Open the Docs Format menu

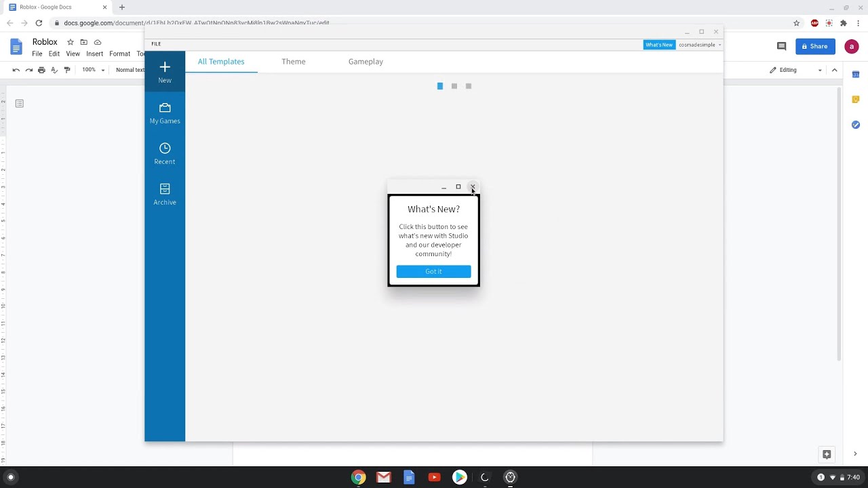[119, 54]
